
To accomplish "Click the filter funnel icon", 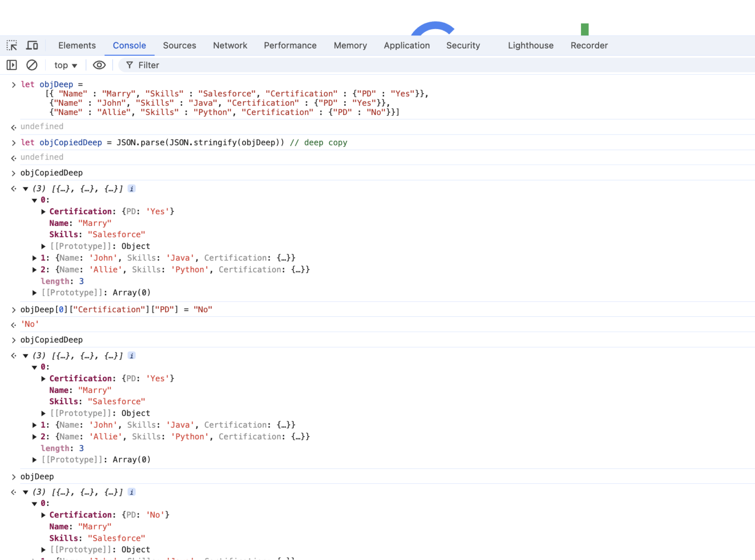I will point(129,65).
